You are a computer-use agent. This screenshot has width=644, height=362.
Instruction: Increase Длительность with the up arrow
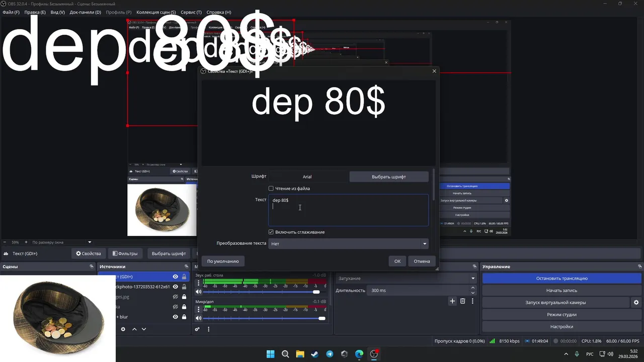tap(472, 288)
